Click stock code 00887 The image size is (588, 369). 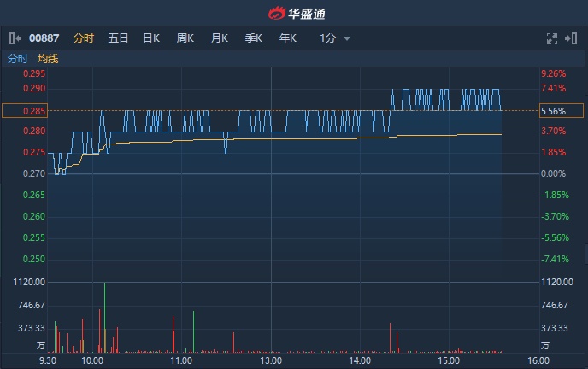pyautogui.click(x=44, y=38)
